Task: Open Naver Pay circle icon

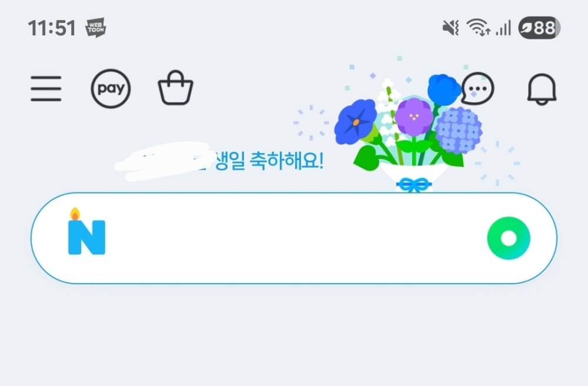Action: point(111,88)
